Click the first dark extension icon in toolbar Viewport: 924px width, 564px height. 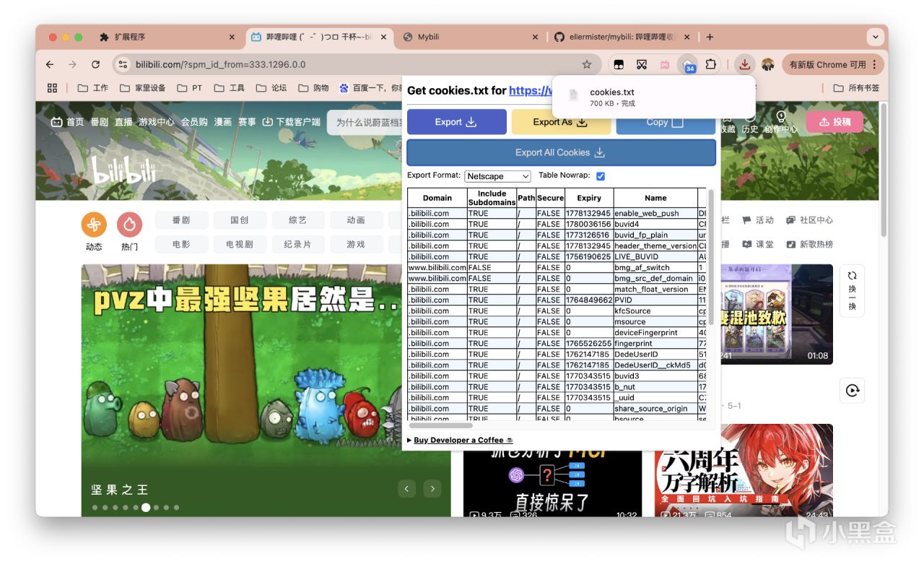pos(619,64)
